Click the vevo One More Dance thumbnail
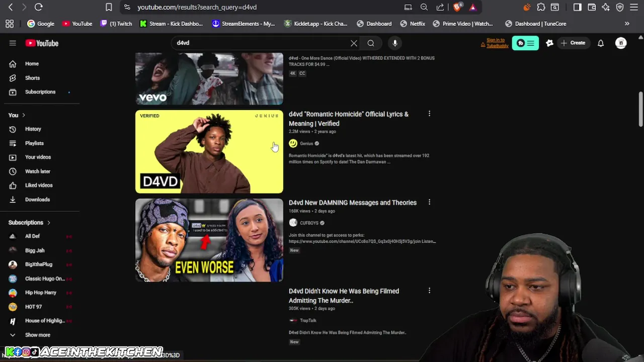 pos(209,79)
